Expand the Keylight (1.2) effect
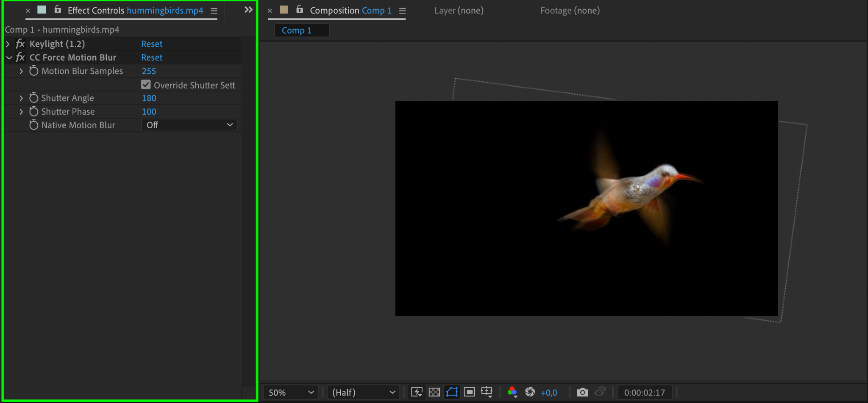The height and width of the screenshot is (403, 868). [x=8, y=44]
